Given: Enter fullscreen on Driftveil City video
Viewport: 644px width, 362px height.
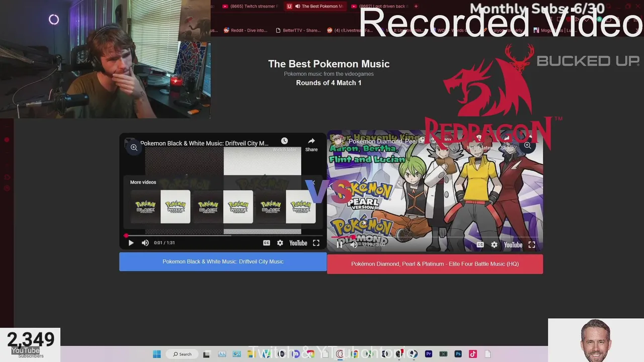Looking at the screenshot, I should pos(316,243).
